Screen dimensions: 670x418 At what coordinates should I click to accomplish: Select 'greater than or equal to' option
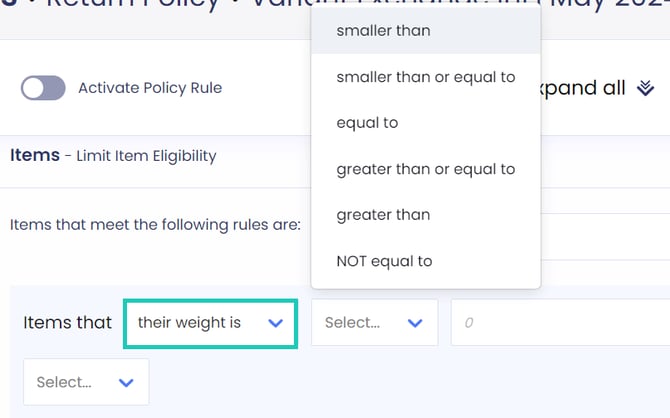click(x=426, y=169)
